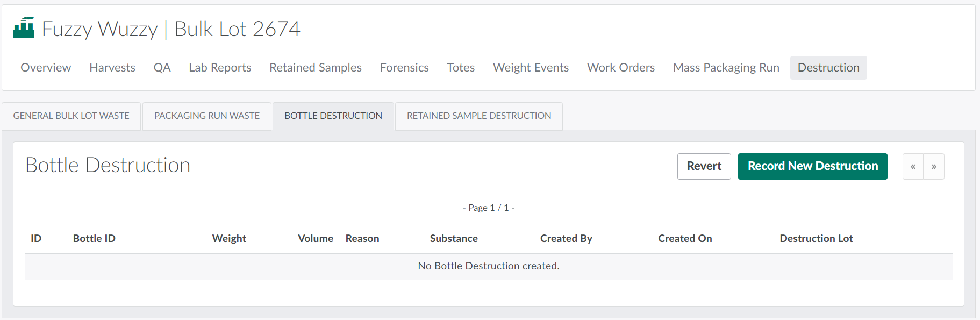This screenshot has height=320, width=980.
Task: Select the Destruction tab
Action: click(828, 68)
